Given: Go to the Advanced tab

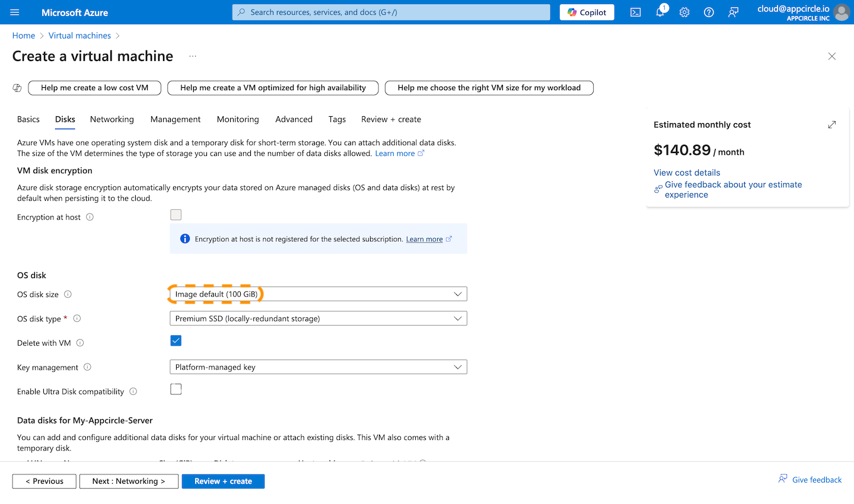Looking at the screenshot, I should click(x=294, y=119).
